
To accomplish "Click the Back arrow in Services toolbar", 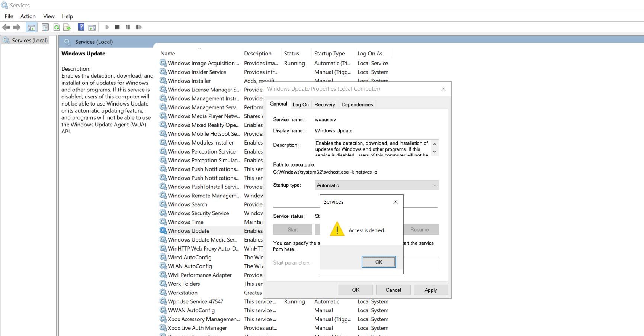I will pos(6,27).
